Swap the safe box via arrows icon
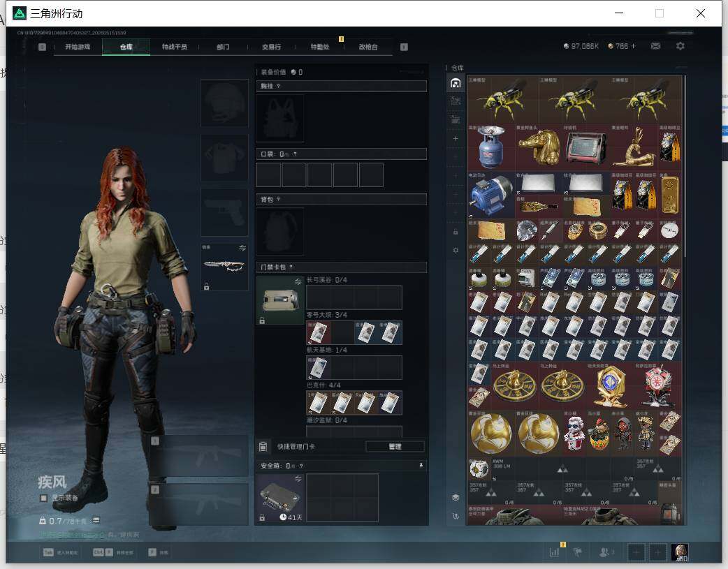The width and height of the screenshot is (728, 569). coord(298,478)
